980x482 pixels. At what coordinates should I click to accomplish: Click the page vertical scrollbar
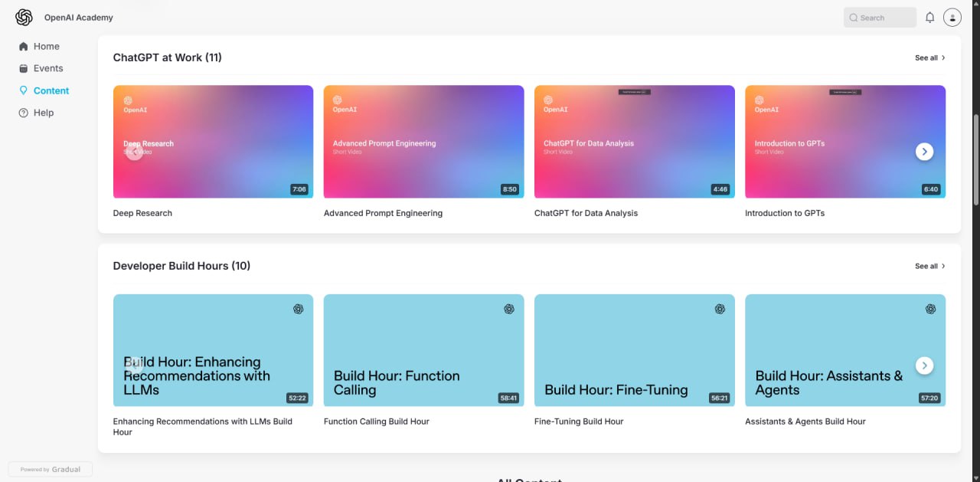click(x=975, y=159)
